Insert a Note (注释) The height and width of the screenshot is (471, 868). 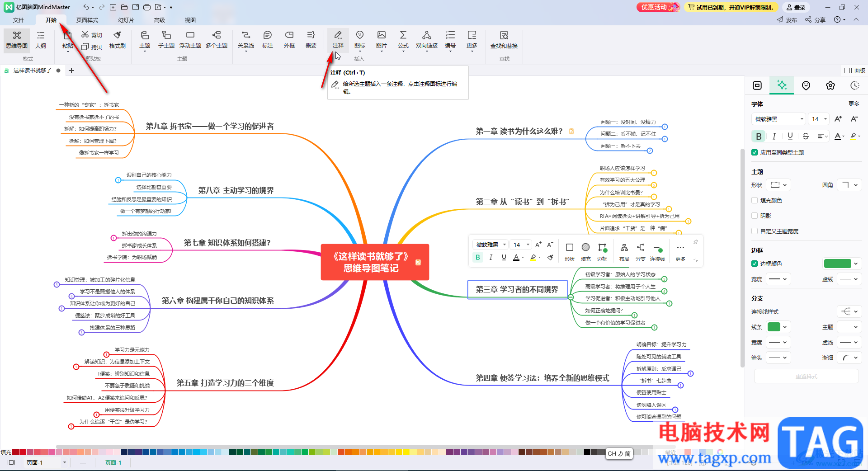coord(338,40)
